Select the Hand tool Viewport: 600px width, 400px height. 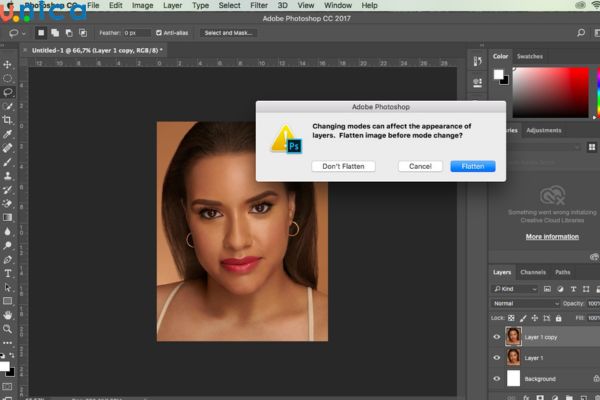pyautogui.click(x=8, y=314)
